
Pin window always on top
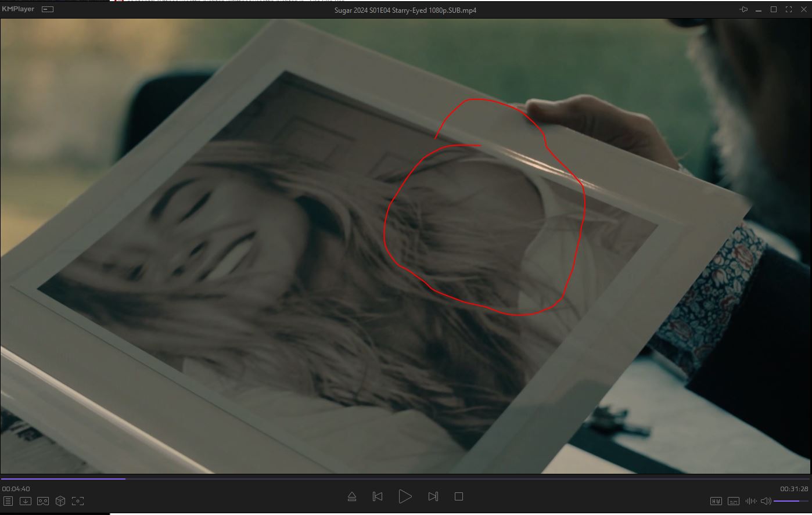[743, 9]
